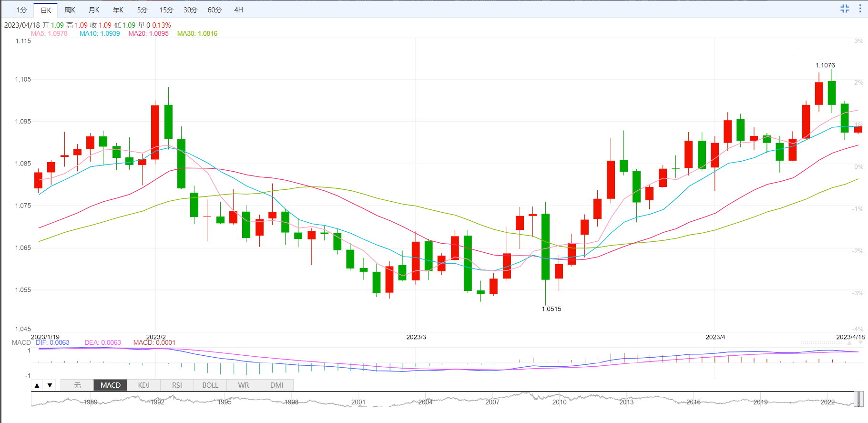Switch to the 周K weekly chart tab
The width and height of the screenshot is (868, 423).
pyautogui.click(x=70, y=10)
